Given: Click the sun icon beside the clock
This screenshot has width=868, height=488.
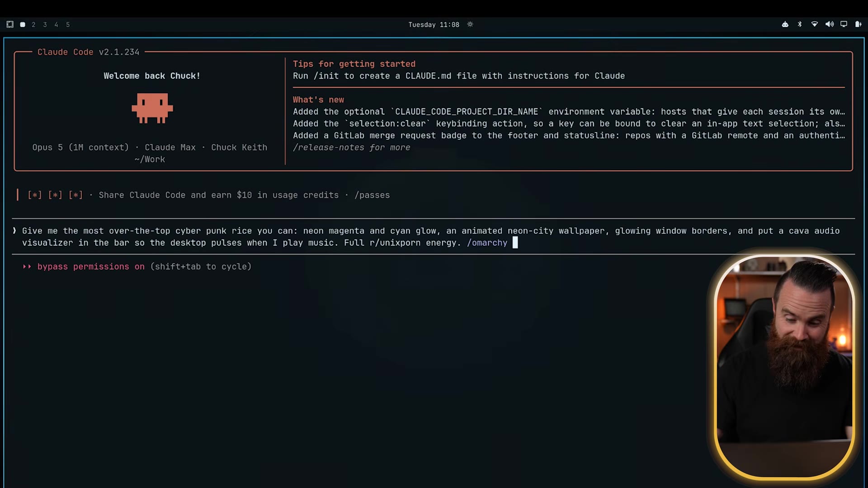Looking at the screenshot, I should (470, 24).
